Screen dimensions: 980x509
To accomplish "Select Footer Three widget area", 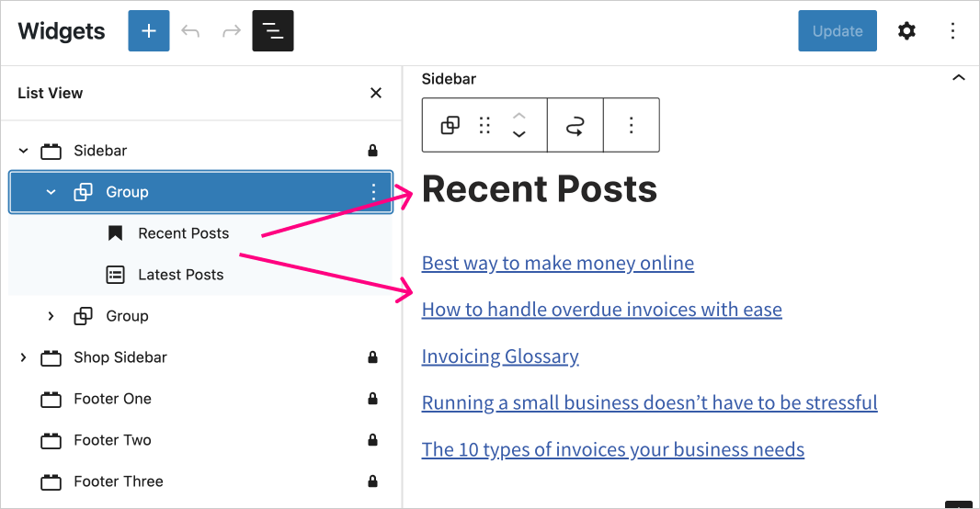I will [x=118, y=481].
